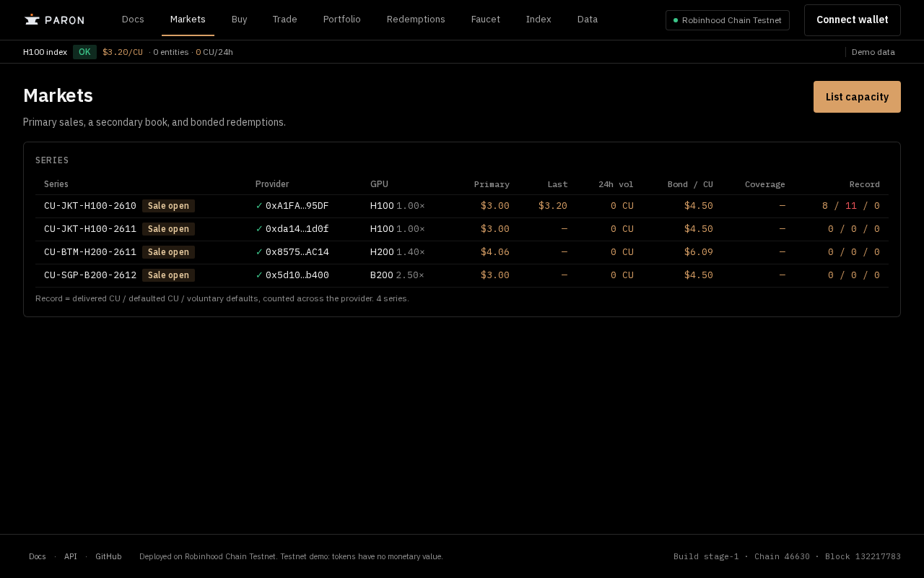Click the Bond / CU column header

(x=690, y=184)
